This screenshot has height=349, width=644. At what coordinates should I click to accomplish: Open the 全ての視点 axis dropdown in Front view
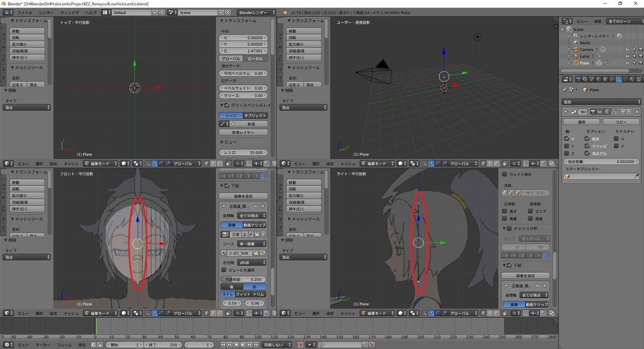pos(252,216)
